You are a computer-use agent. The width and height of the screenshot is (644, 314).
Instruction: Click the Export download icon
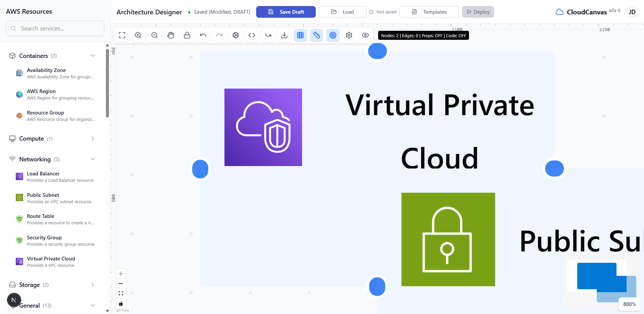click(x=284, y=35)
